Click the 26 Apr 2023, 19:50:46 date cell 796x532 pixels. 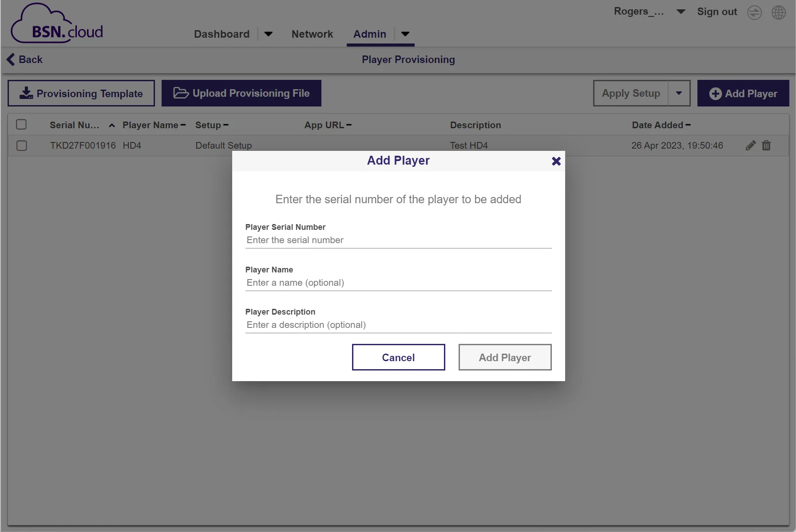677,146
